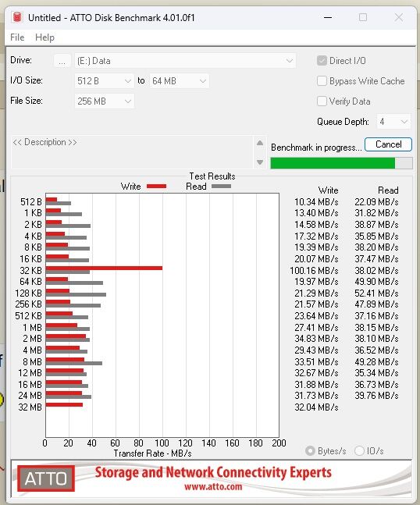The image size is (420, 505).
Task: Click the Write column header
Action: (328, 190)
